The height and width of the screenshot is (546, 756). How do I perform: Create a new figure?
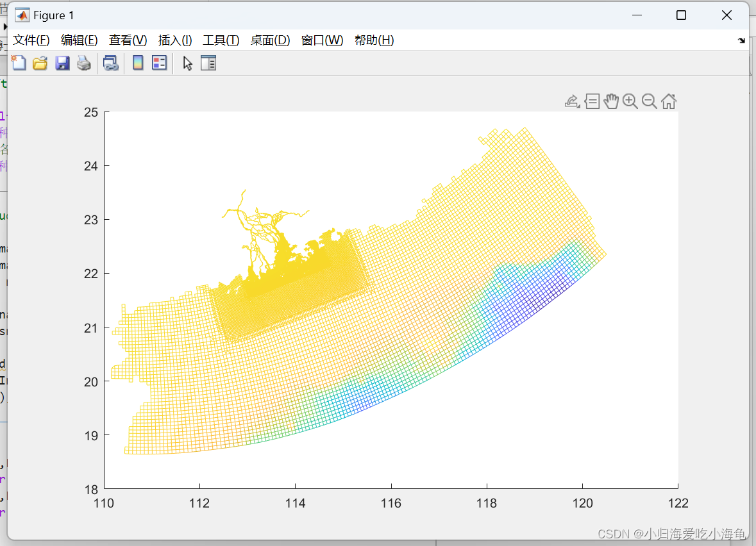coord(19,63)
